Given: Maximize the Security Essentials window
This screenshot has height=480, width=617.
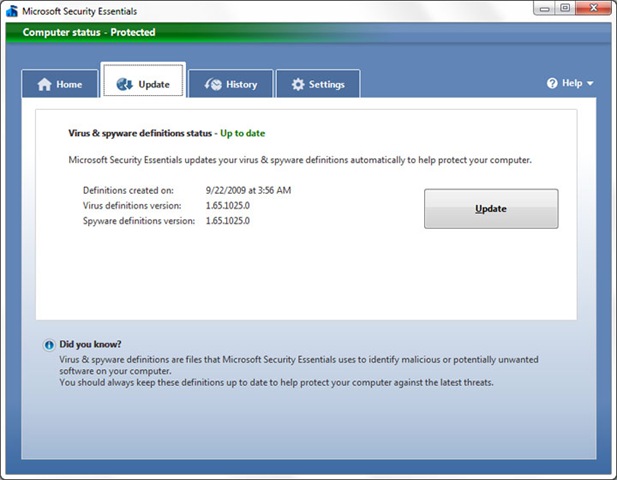Looking at the screenshot, I should tap(565, 8).
